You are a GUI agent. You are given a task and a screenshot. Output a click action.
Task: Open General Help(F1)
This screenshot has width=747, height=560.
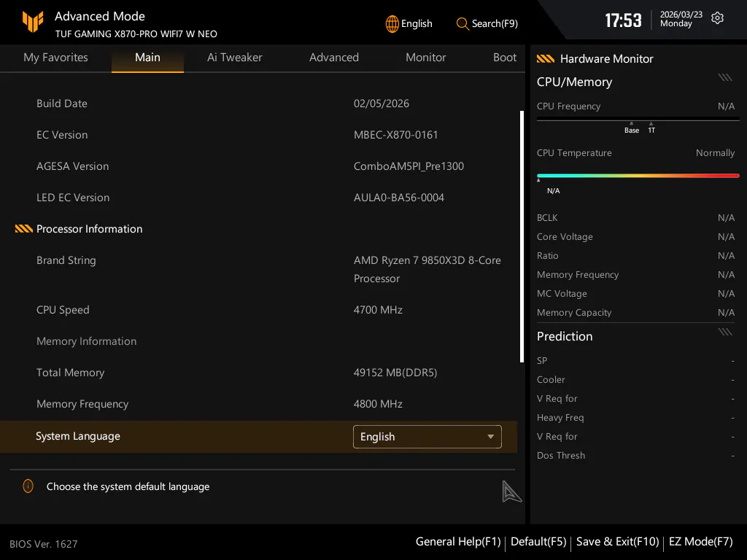tap(458, 542)
